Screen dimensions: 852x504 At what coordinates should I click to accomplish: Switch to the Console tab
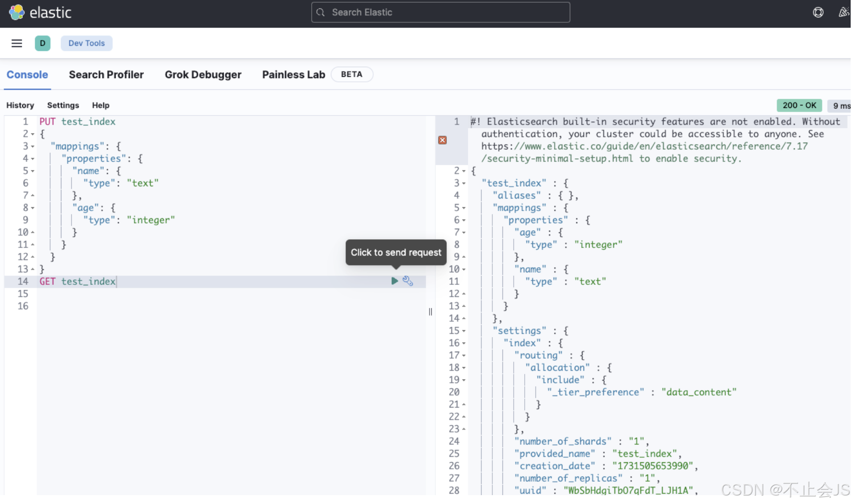click(27, 75)
